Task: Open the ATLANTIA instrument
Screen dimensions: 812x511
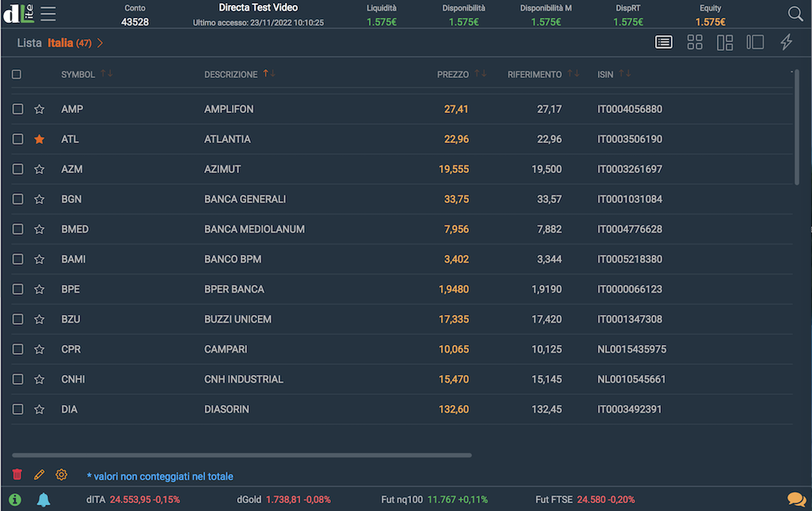Action: [227, 140]
